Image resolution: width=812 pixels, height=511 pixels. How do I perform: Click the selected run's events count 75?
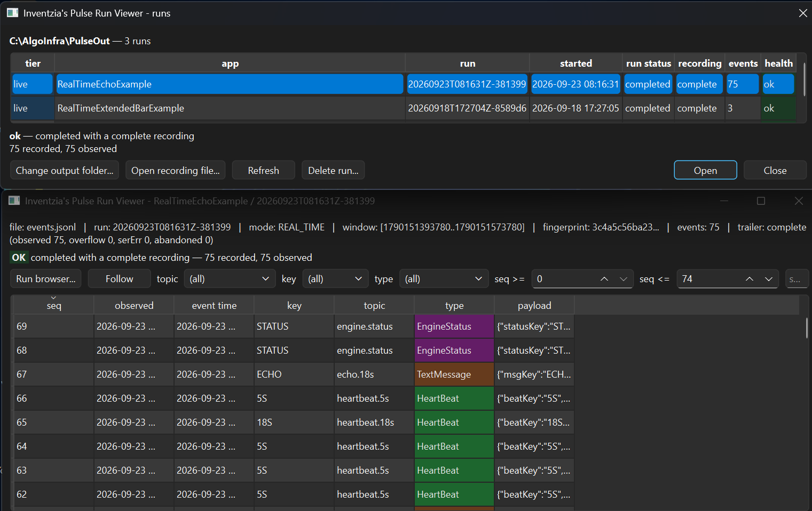[743, 84]
